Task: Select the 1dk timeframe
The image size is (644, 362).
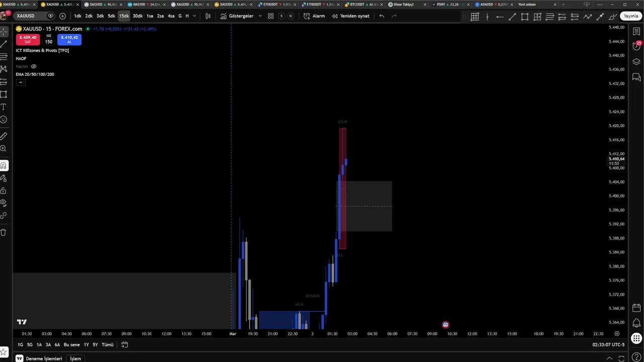Action: click(77, 16)
